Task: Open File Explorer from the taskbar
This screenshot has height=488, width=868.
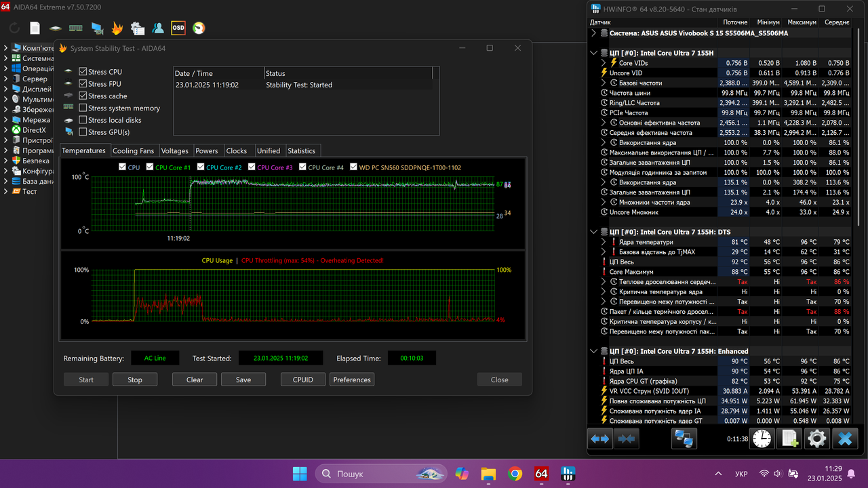Action: (x=488, y=473)
